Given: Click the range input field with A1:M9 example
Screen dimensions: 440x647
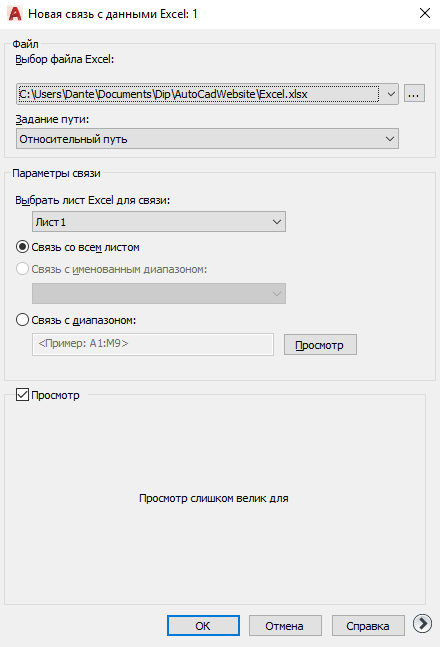Looking at the screenshot, I should pos(153,344).
